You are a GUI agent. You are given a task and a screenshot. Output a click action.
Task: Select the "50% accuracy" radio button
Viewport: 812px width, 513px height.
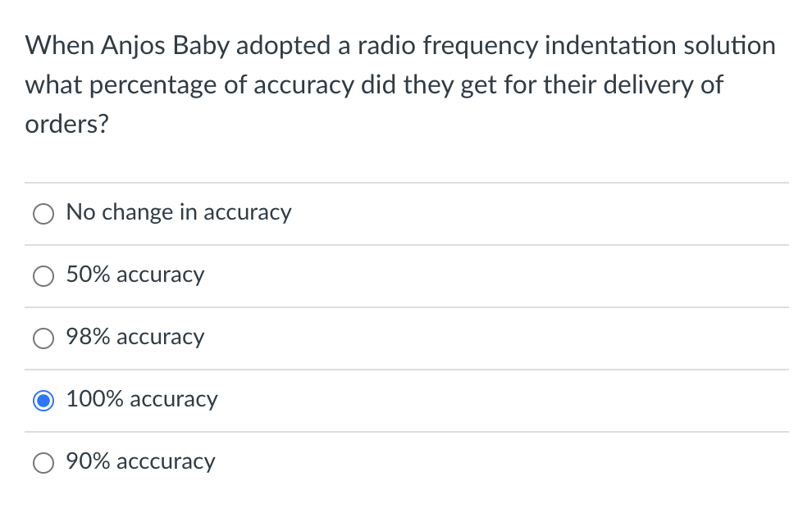[x=43, y=275]
